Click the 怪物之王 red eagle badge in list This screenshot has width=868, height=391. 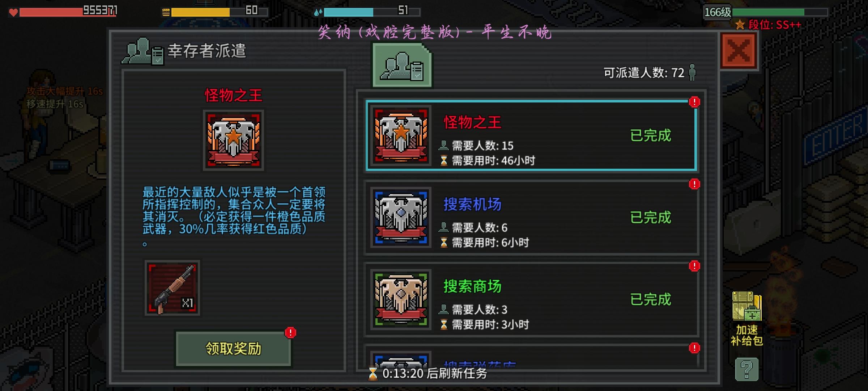pyautogui.click(x=401, y=135)
